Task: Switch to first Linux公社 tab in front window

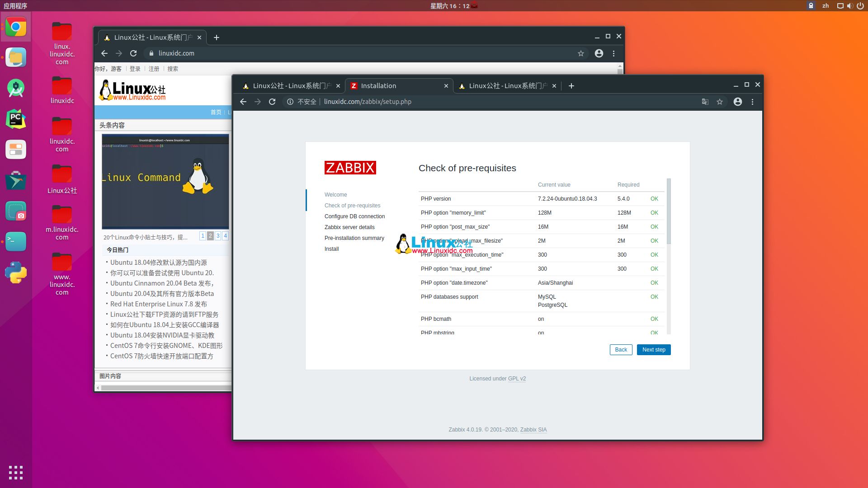Action: (291, 86)
